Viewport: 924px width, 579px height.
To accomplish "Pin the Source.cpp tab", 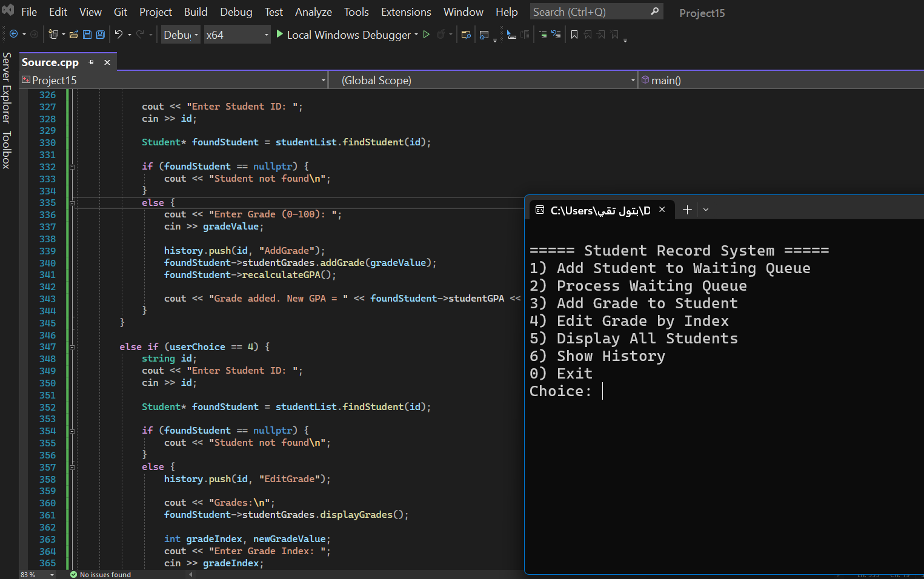I will pos(91,62).
